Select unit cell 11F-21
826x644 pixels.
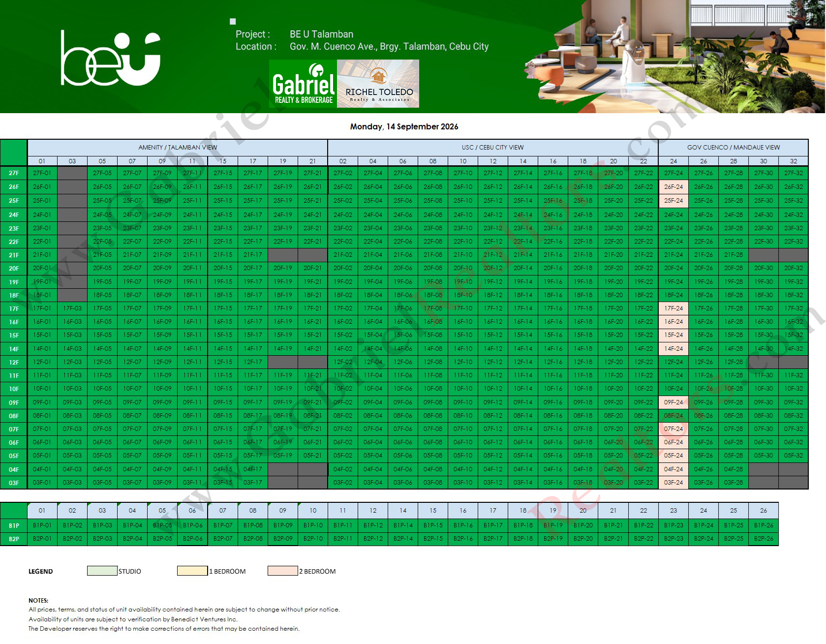pyautogui.click(x=312, y=375)
